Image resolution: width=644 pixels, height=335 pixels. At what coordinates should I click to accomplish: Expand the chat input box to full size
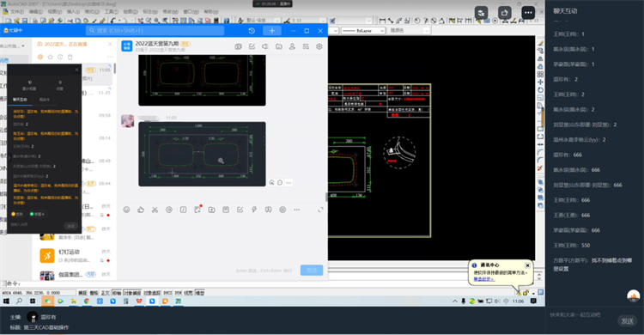pyautogui.click(x=320, y=210)
